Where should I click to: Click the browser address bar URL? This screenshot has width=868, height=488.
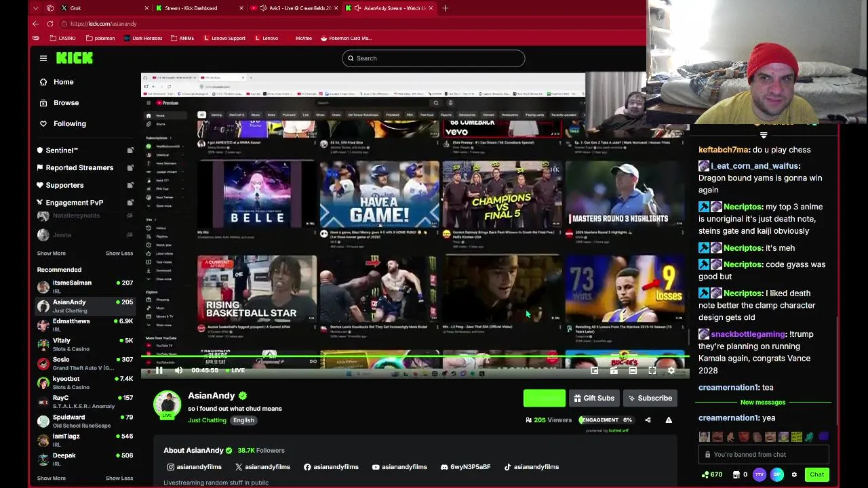pos(103,24)
